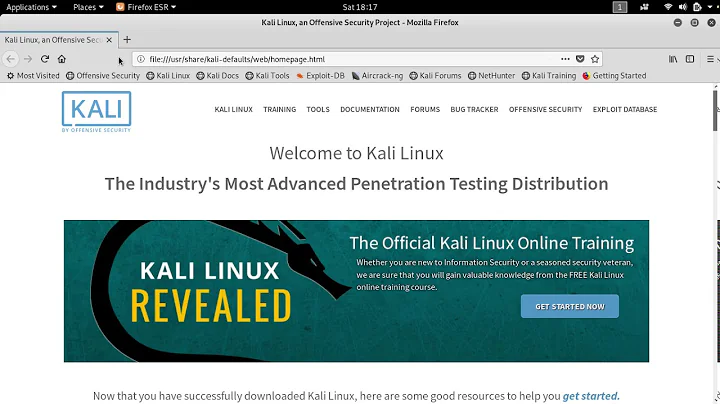Select the Kali Linux browser tab
This screenshot has height=404, width=720.
click(59, 40)
